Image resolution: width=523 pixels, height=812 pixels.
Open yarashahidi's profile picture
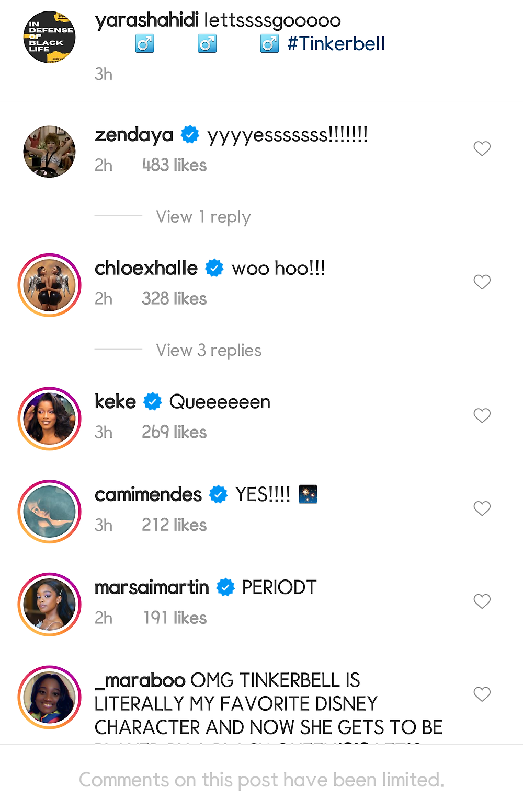click(50, 37)
